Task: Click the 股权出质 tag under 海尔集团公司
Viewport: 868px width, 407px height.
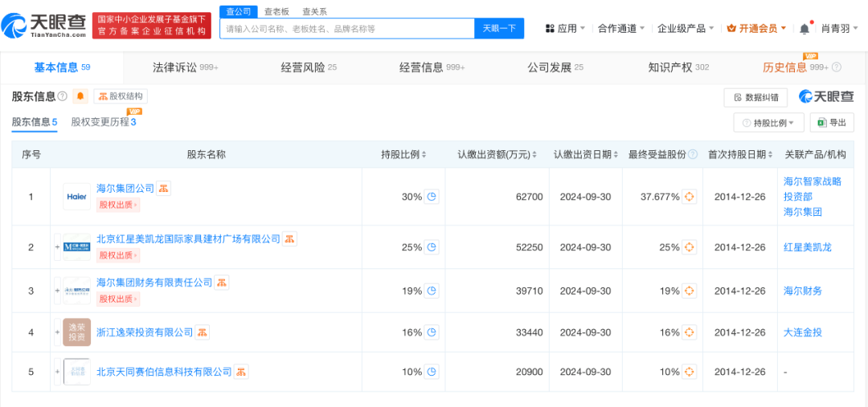Action: (x=118, y=206)
